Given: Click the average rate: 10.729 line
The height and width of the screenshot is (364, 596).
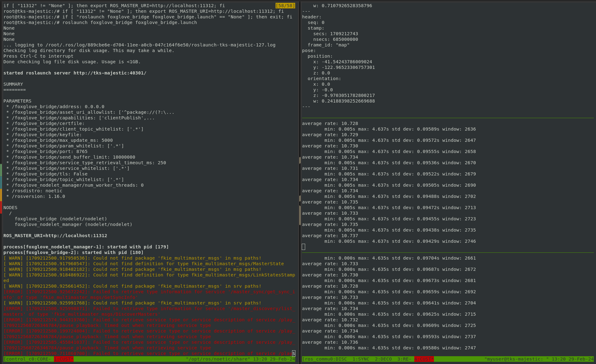Looking at the screenshot, I should (330, 135).
